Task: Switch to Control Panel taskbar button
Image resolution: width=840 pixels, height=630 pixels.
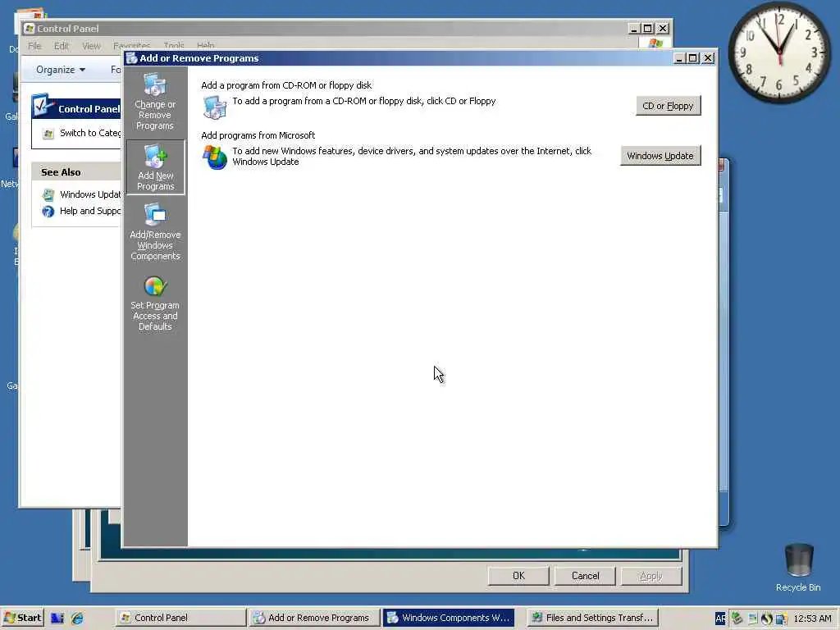Action: coord(180,618)
